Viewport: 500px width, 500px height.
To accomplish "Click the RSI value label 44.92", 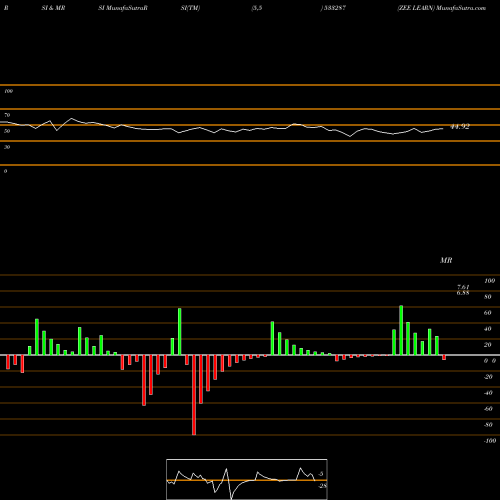I will pyautogui.click(x=460, y=127).
